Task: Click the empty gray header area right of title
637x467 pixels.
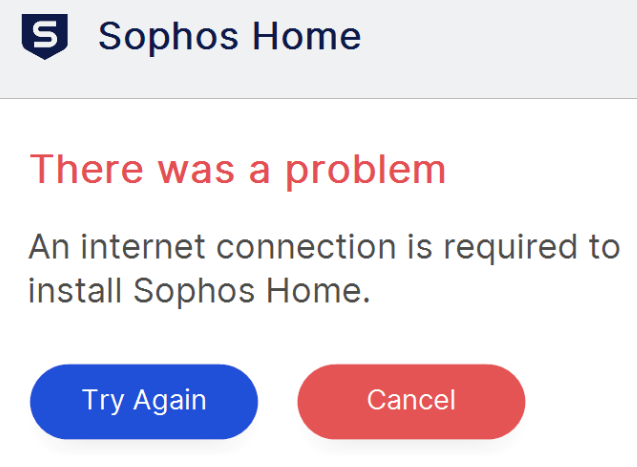Action: pyautogui.click(x=500, y=40)
